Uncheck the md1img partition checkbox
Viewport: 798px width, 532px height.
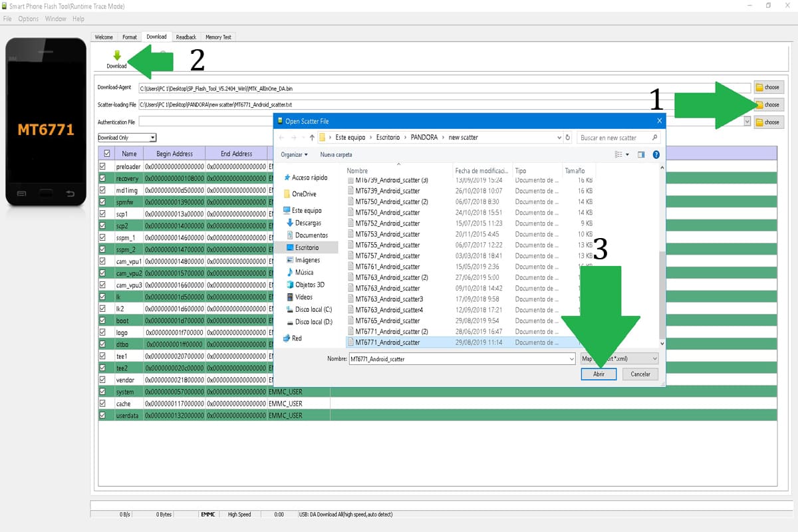click(103, 190)
